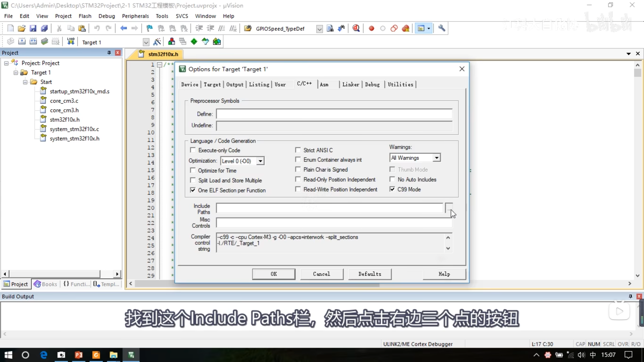Uncheck the C99 Mode checkbox
The image size is (644, 362).
[x=392, y=189]
